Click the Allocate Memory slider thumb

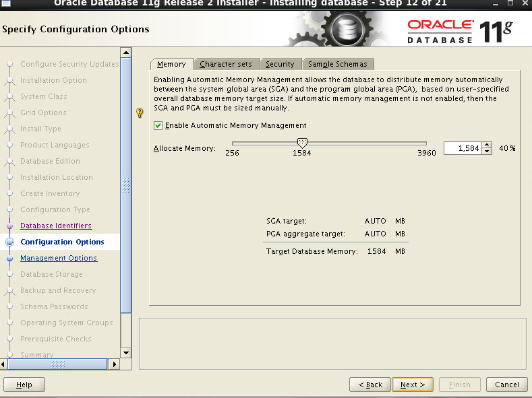pyautogui.click(x=302, y=143)
